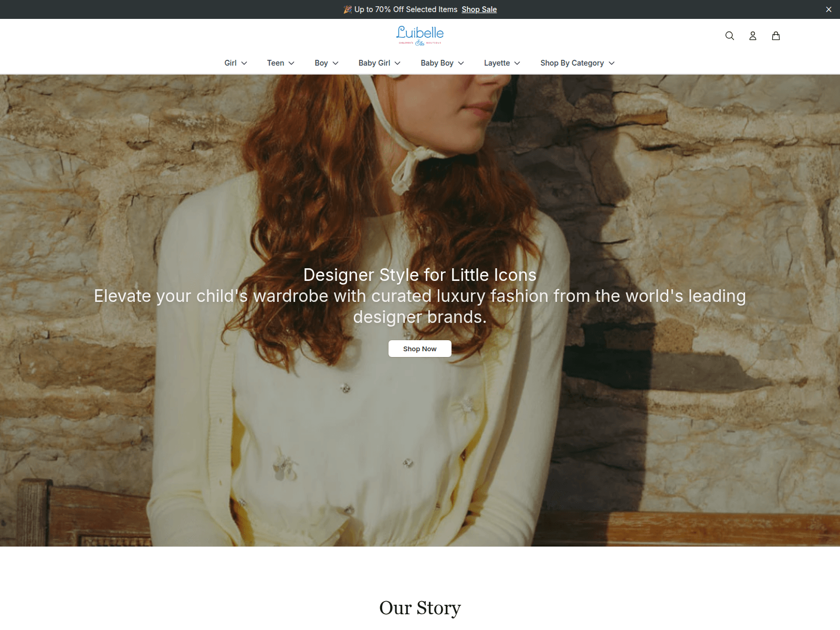Follow the Shop Sale link
Viewport: 840px width, 630px height.
coord(479,9)
